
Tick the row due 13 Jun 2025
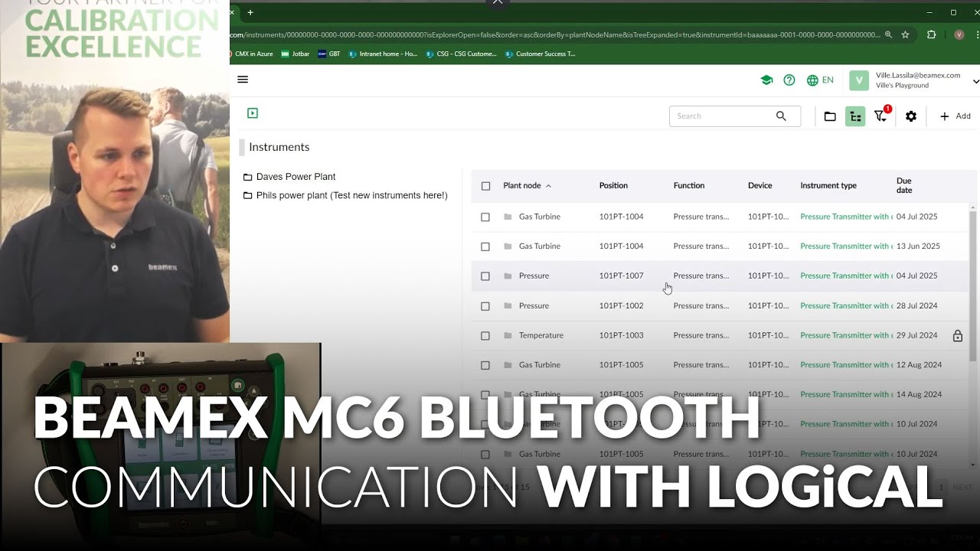(485, 246)
